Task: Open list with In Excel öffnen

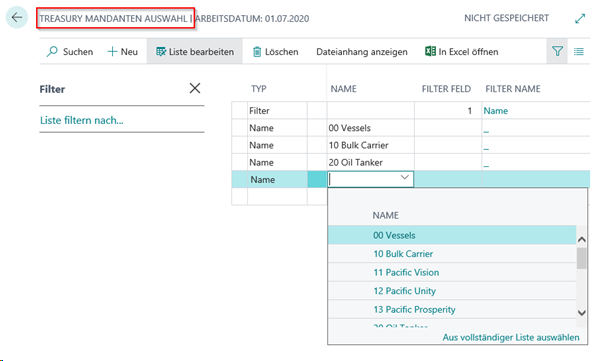Action: point(461,52)
